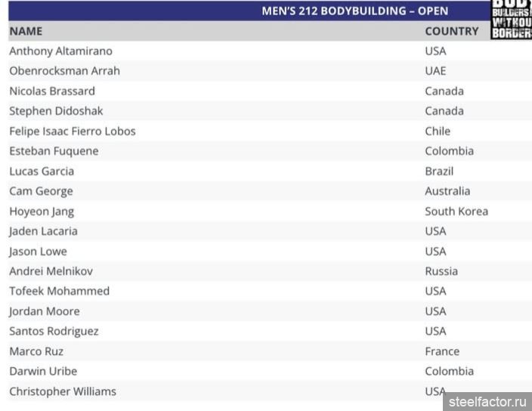532x411 pixels.
Task: Click Cam George in the list
Action: (x=41, y=191)
